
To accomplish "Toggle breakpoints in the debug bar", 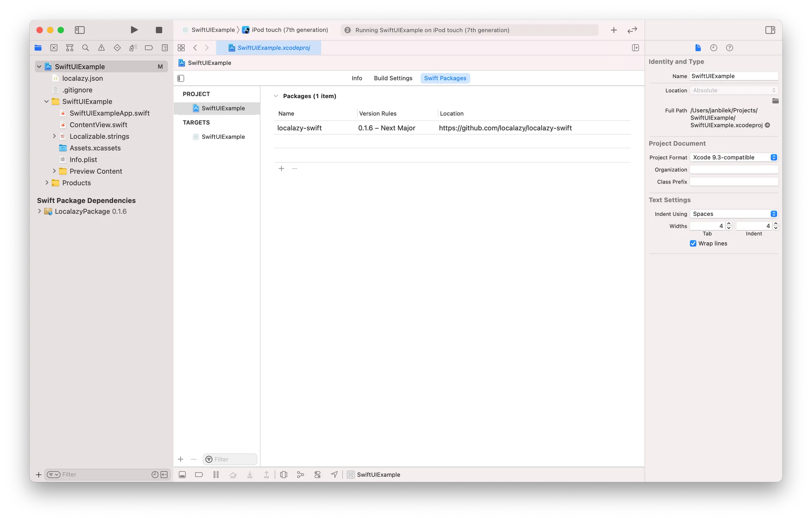I will coord(199,474).
